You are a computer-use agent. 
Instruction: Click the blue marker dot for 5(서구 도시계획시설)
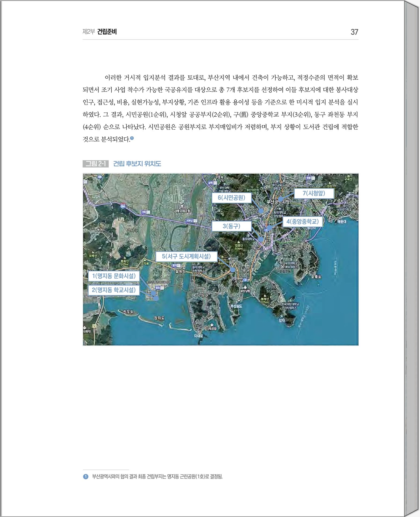[x=233, y=270]
